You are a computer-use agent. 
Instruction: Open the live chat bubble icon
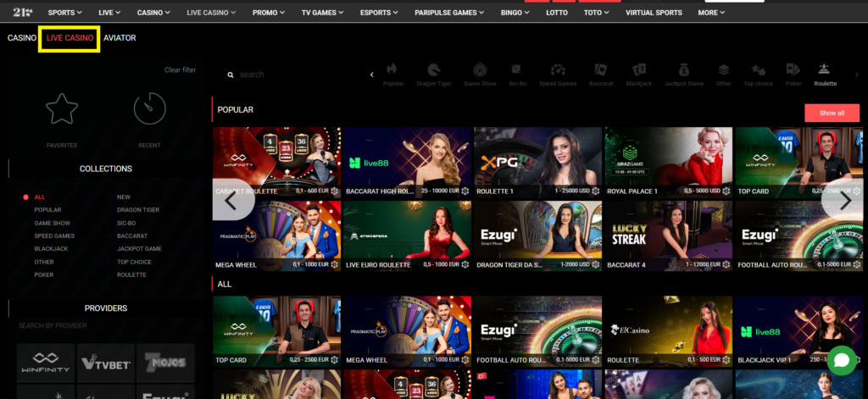(841, 360)
